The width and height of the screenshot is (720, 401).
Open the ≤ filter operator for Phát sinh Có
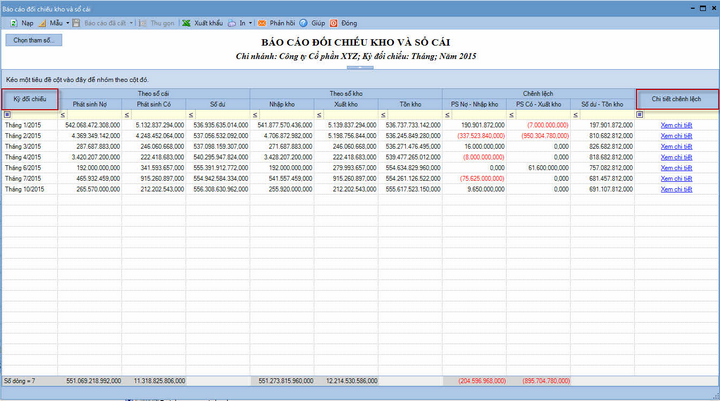127,115
